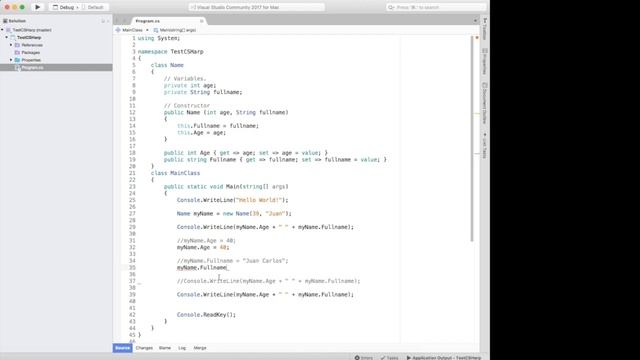Click the search field in the toolbar
Image resolution: width=640 pixels, height=360 pixels.
(x=436, y=7)
